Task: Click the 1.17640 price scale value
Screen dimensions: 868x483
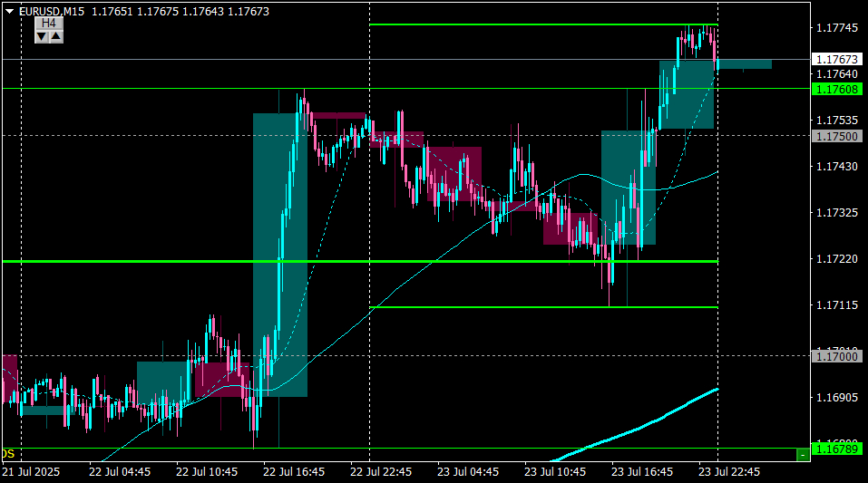Action: coord(837,74)
